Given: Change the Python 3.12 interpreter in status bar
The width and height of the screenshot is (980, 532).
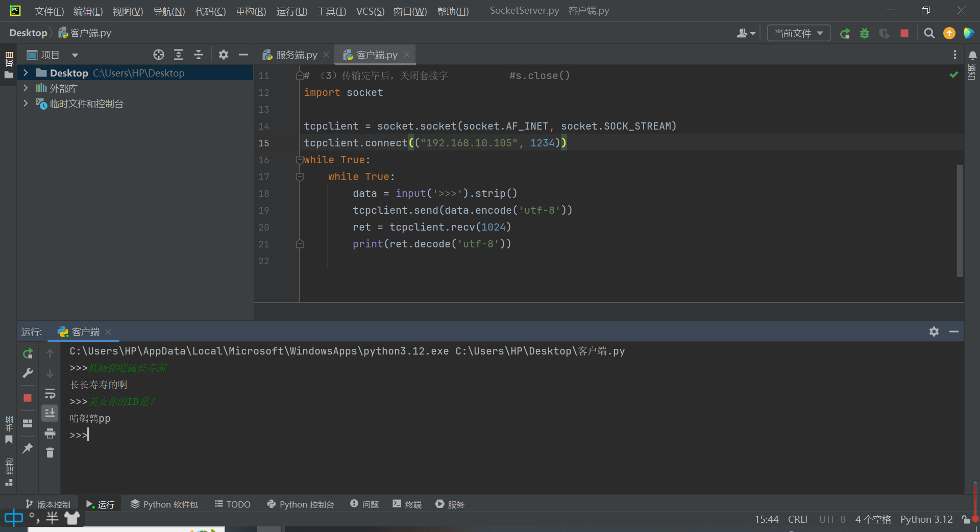Looking at the screenshot, I should (x=926, y=519).
